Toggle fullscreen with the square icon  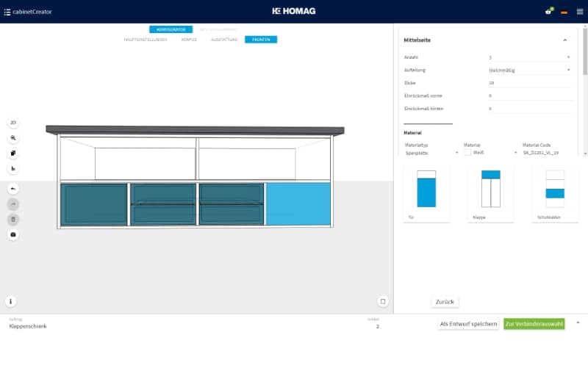(383, 301)
